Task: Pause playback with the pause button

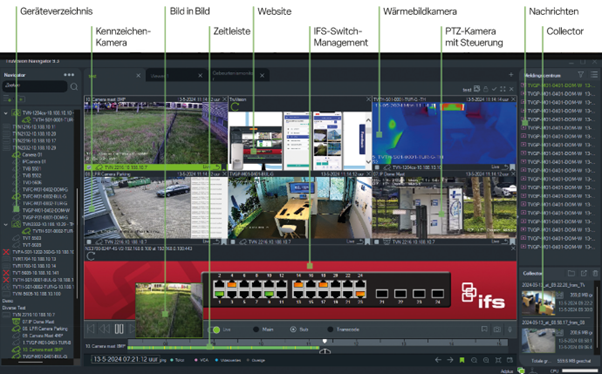Action: 119,329
